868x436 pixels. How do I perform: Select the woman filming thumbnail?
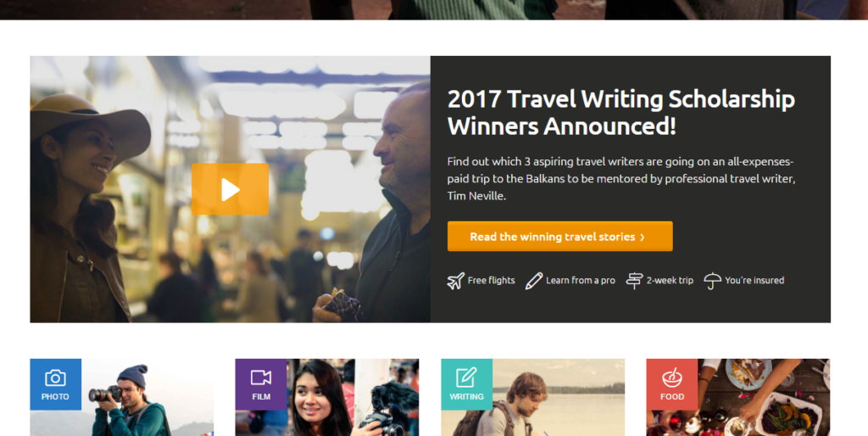(x=327, y=397)
